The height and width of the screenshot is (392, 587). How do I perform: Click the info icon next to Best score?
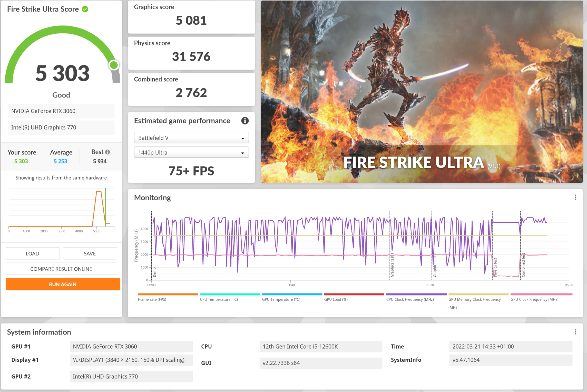click(107, 152)
